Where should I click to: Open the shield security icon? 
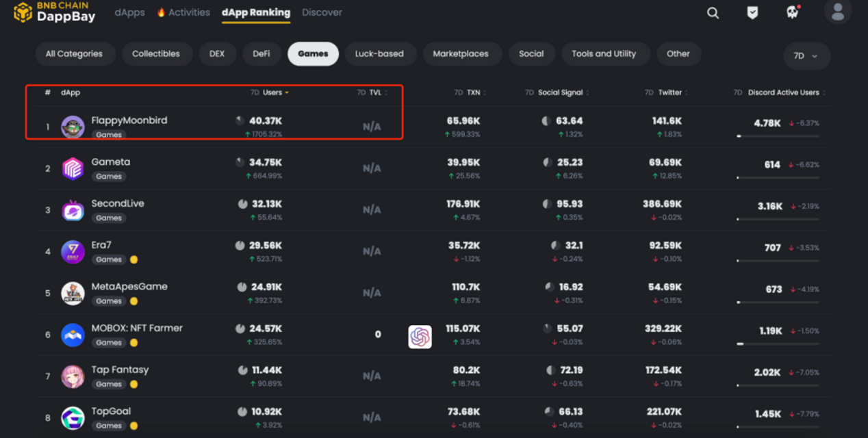tap(752, 13)
